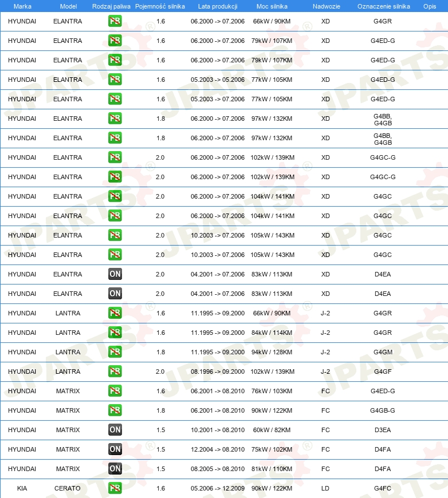Click 66kW / 90KM in the LANTRA row
The image size is (448, 498).
click(x=272, y=313)
